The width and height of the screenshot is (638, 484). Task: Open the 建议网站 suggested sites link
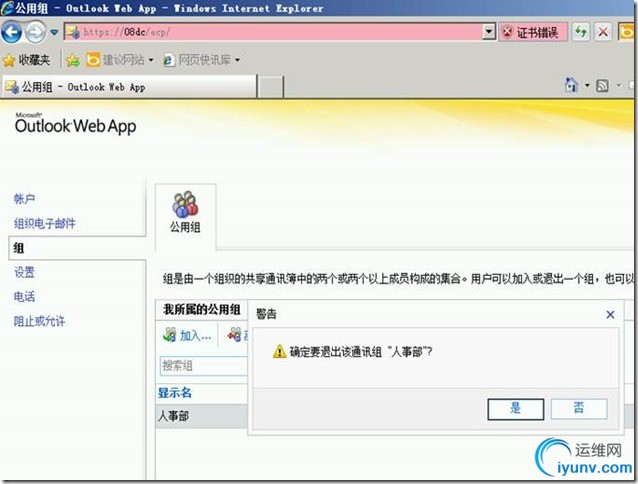(x=120, y=60)
